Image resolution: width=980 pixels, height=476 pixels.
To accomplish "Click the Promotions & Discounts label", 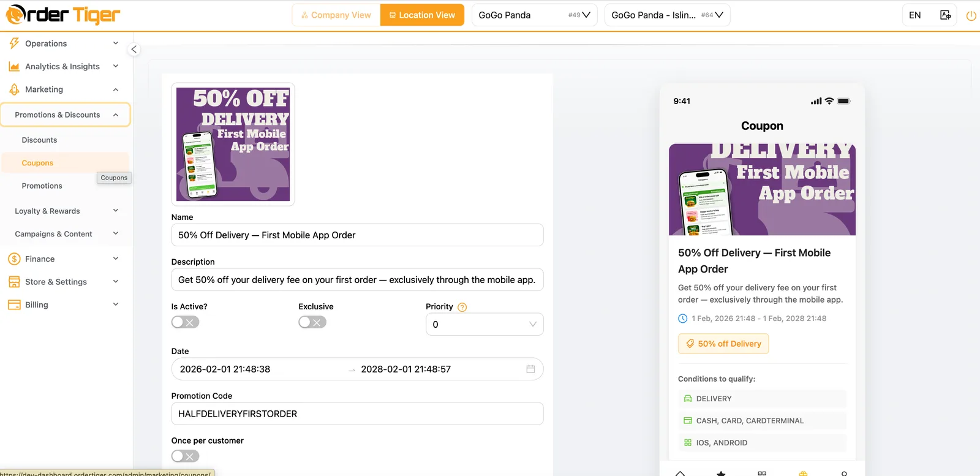I will click(x=58, y=115).
